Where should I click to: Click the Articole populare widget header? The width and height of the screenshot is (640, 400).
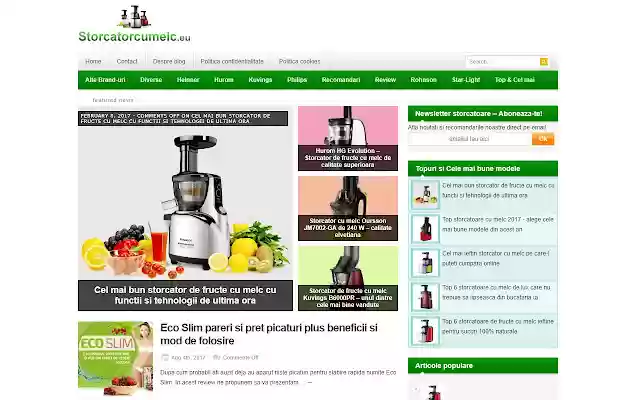coord(483,366)
